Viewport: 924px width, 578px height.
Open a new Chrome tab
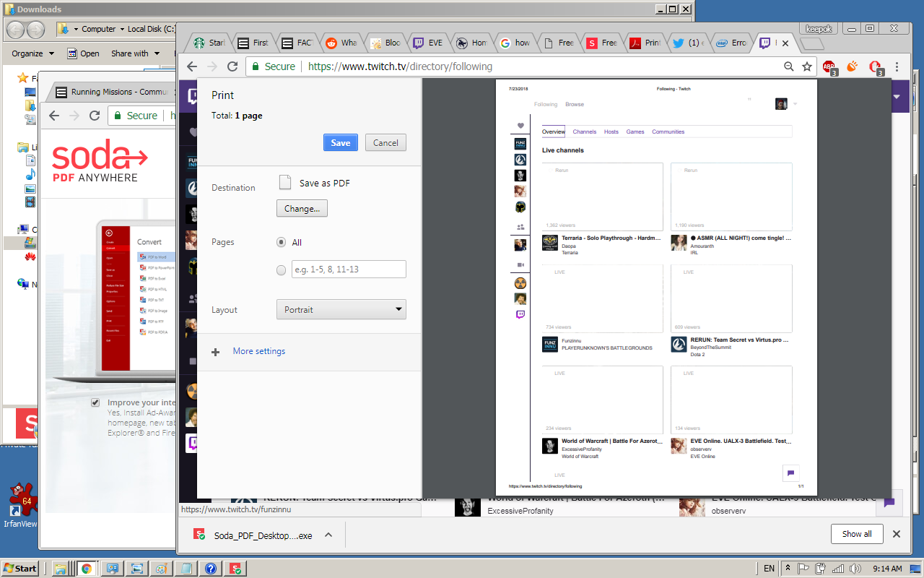[x=813, y=44]
